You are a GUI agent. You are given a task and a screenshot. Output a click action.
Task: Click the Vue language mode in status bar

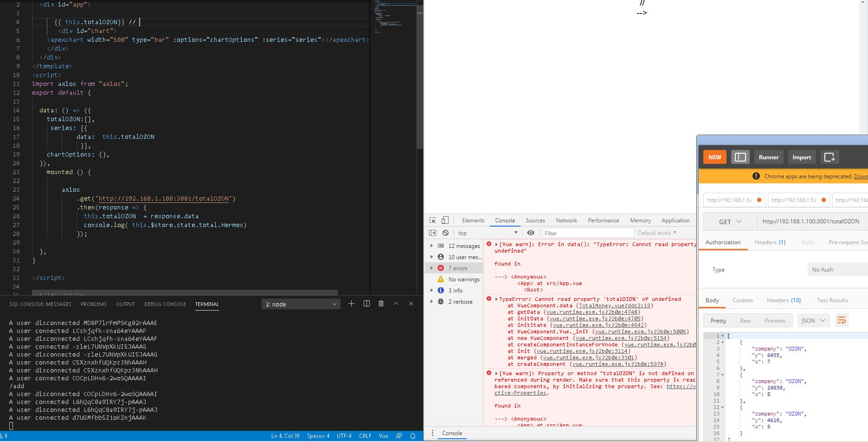(x=383, y=436)
